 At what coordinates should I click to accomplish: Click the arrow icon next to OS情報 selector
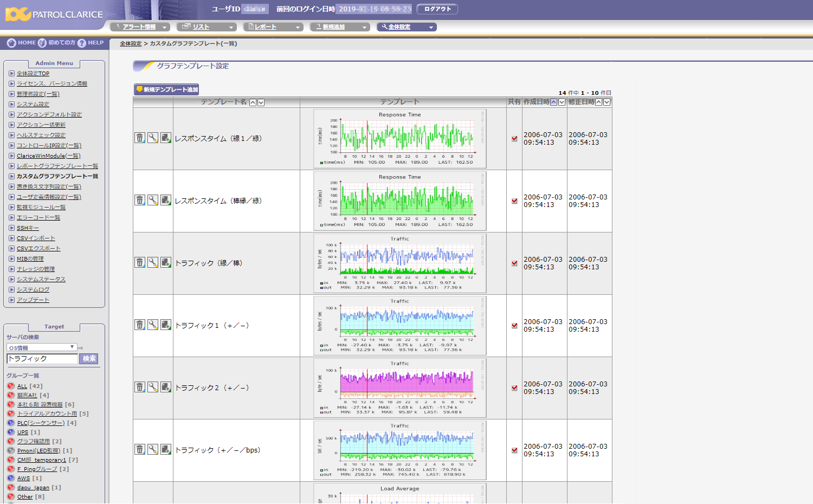click(80, 348)
